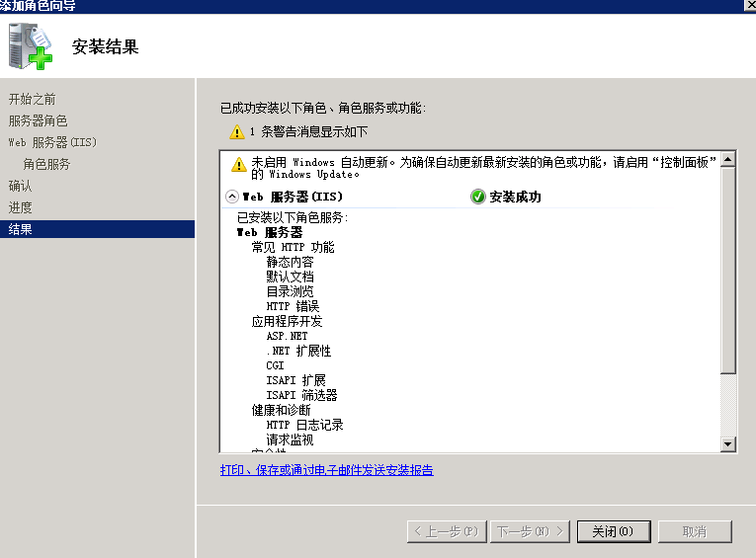Select the highlighted 结果 step
This screenshot has height=558, width=756.
point(21,229)
